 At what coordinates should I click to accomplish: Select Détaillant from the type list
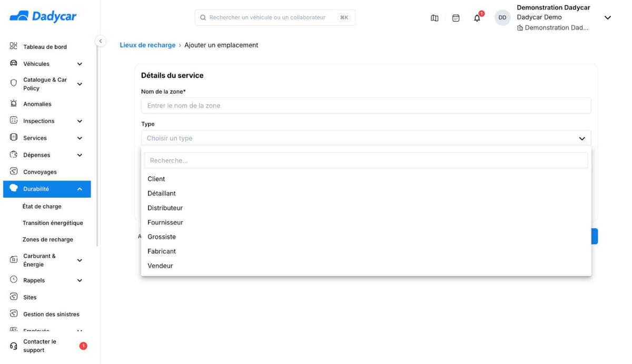point(366,194)
